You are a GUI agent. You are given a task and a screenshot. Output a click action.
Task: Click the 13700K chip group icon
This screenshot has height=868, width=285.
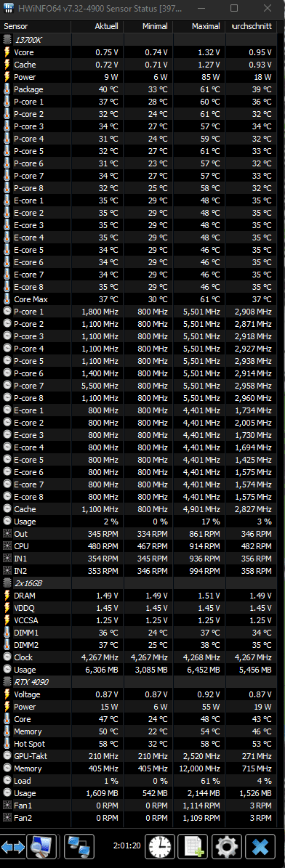tap(7, 40)
